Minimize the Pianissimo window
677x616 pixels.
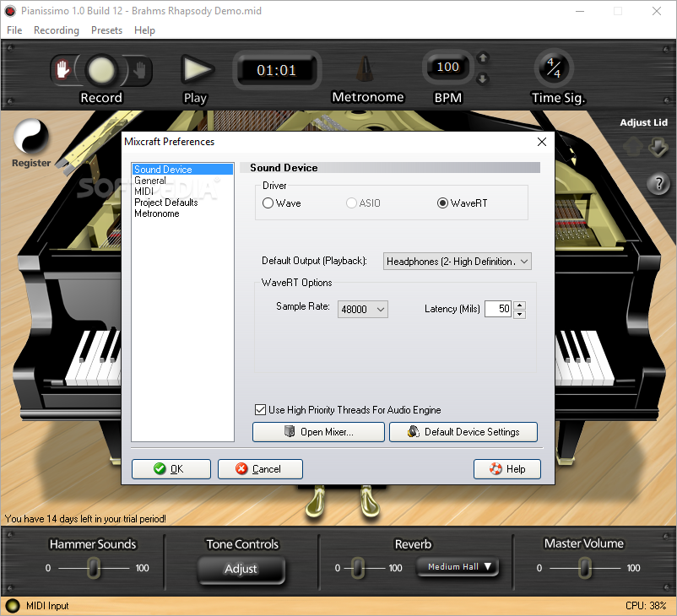[580, 11]
